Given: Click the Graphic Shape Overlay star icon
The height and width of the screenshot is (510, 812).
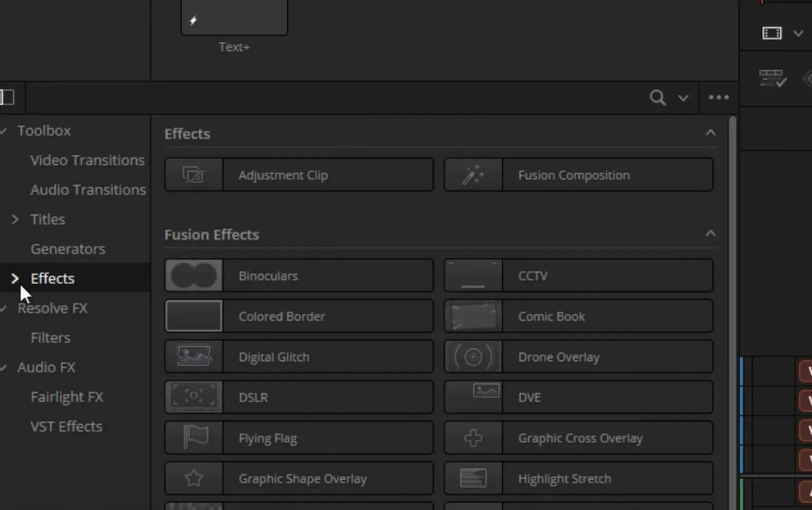Looking at the screenshot, I should click(193, 478).
